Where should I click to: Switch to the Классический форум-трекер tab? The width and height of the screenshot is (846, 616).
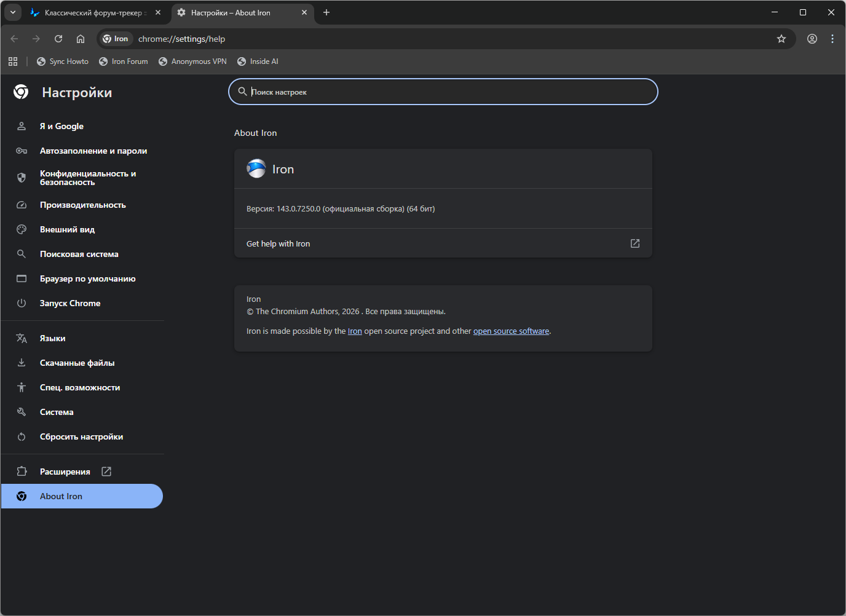pos(92,12)
